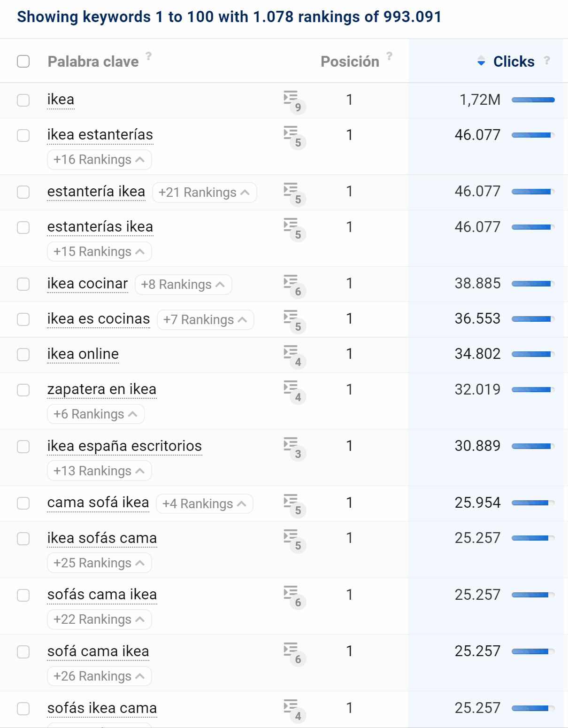This screenshot has height=728, width=568.
Task: Open SERP features icon for ikea online
Action: click(x=294, y=355)
